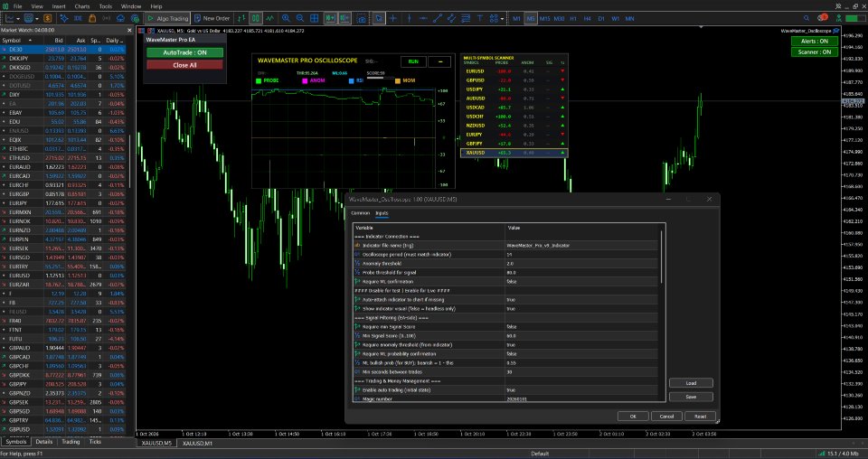Click Load button in inputs dialog
The image size is (868, 459).
click(691, 383)
